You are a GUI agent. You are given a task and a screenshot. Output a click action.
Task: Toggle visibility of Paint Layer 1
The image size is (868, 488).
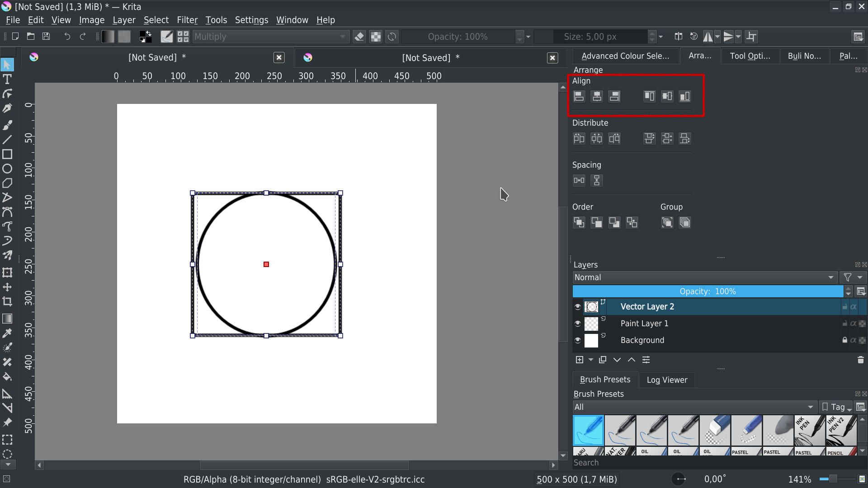click(578, 324)
